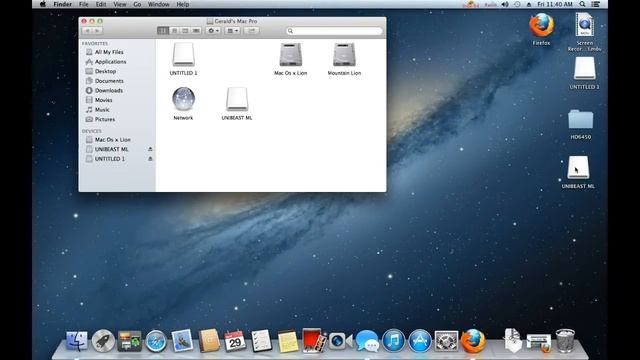Switch Finder to Cover Flow view
Screen dimensions: 640x360
point(196,31)
